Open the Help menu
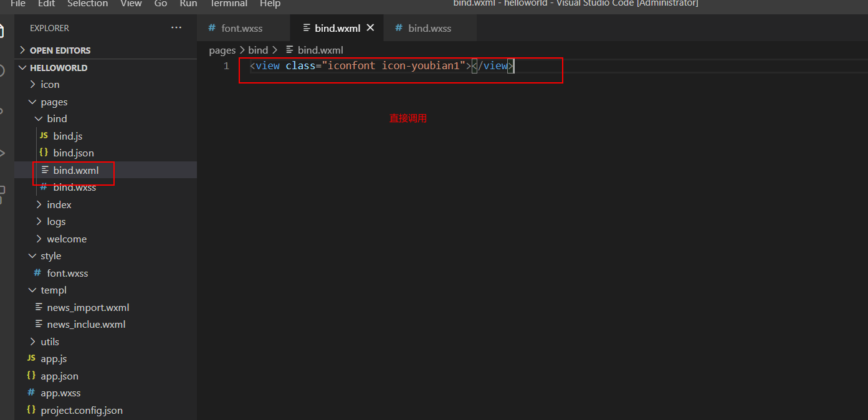Image resolution: width=868 pixels, height=420 pixels. point(270,4)
